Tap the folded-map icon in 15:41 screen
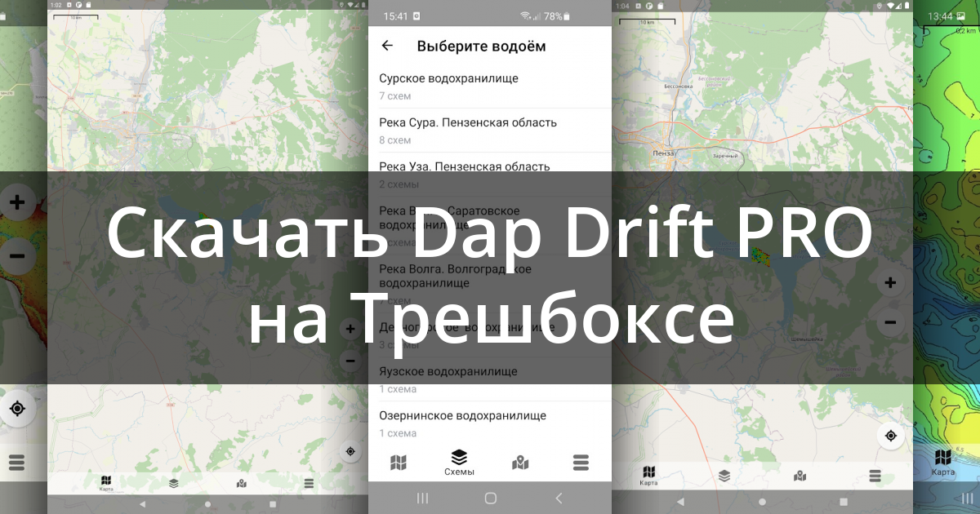Viewport: 980px width, 514px height. coord(399,463)
